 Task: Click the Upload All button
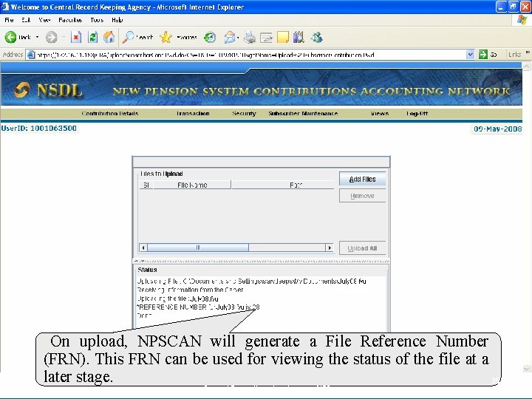[362, 248]
